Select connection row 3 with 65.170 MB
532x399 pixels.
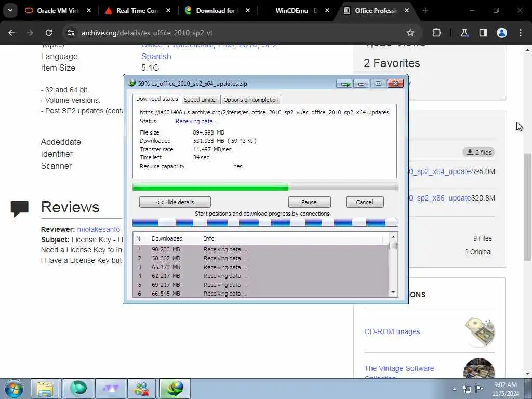coord(261,267)
